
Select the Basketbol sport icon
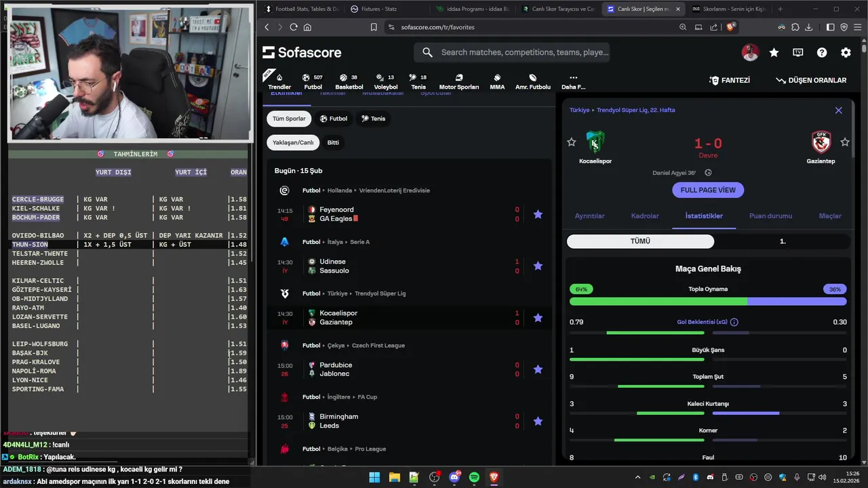[349, 81]
